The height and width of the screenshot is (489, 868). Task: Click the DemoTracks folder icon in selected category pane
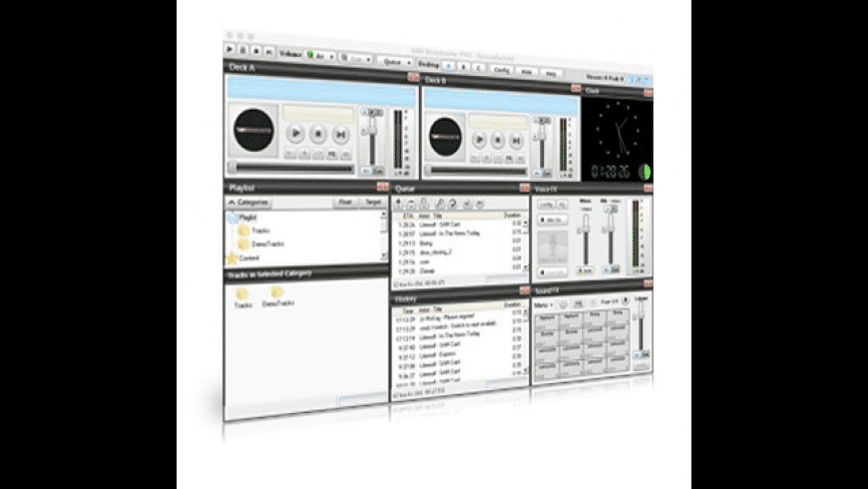click(277, 291)
